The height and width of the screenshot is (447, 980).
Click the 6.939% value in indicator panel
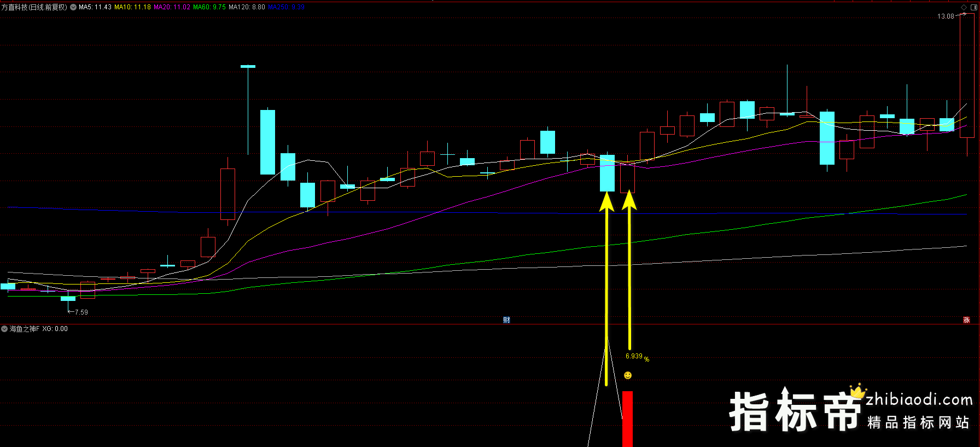point(637,357)
